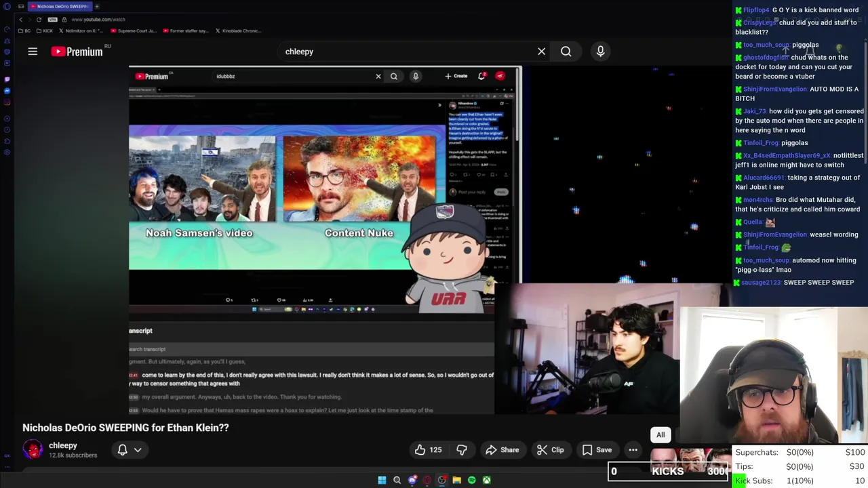The height and width of the screenshot is (488, 868).
Task: Open the Supreme Court bookmark
Action: click(x=133, y=30)
